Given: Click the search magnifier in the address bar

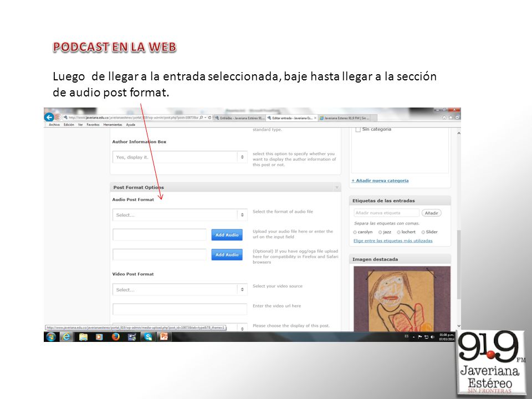Looking at the screenshot, I should tap(201, 117).
